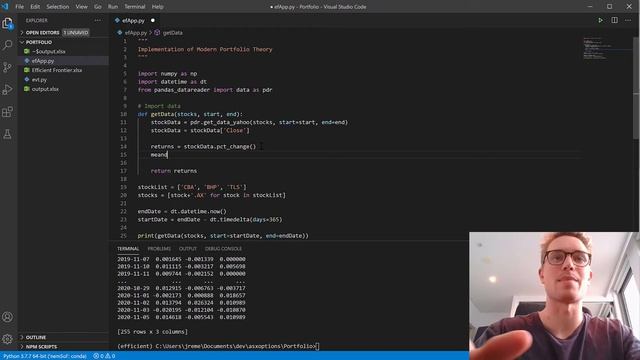Open the Extensions view
640x360 pixels.
pos(7,112)
